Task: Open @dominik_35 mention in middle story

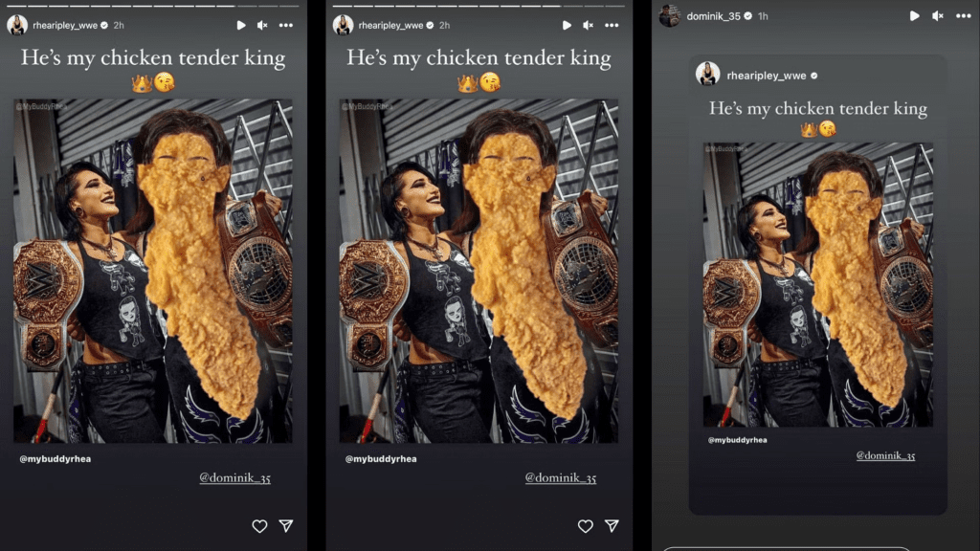Action: [561, 478]
